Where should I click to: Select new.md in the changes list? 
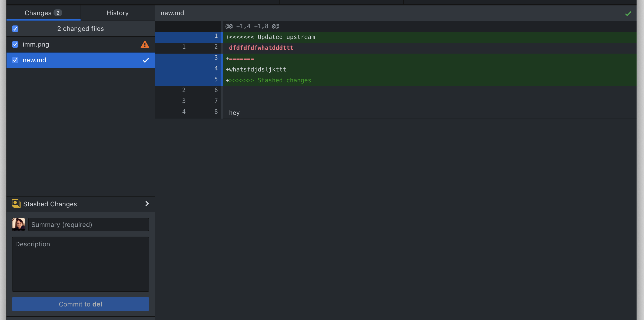[68, 60]
